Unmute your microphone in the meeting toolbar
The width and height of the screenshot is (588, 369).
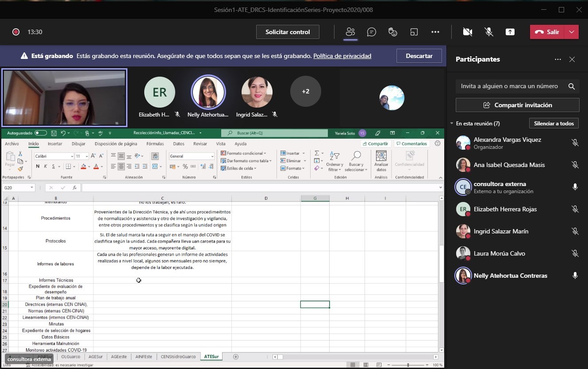coord(489,32)
